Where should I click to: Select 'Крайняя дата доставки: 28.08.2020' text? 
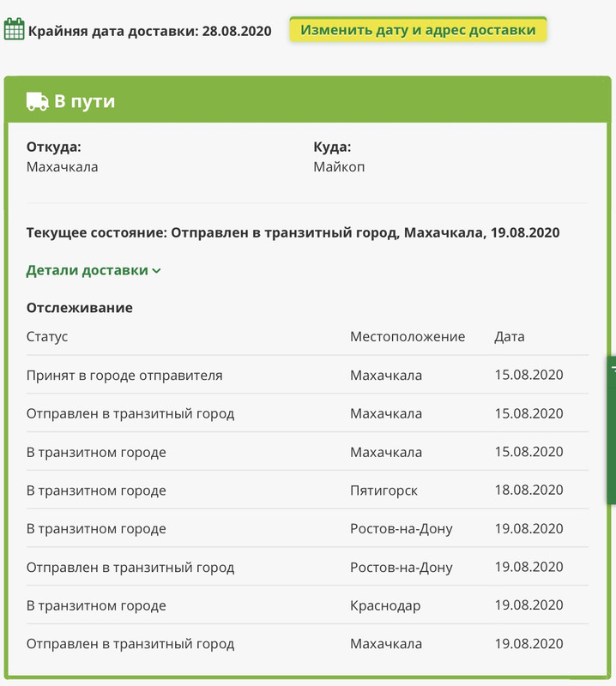coord(150,31)
